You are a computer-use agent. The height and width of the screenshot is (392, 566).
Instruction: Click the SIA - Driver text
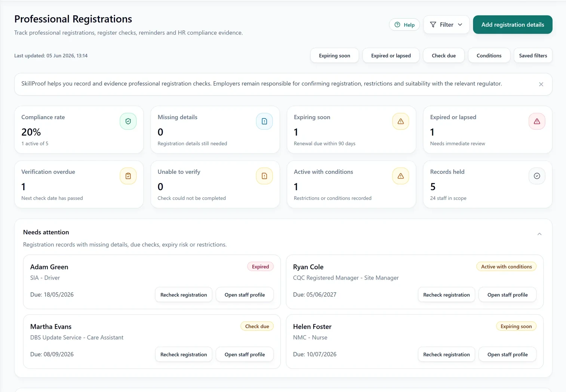coord(45,278)
